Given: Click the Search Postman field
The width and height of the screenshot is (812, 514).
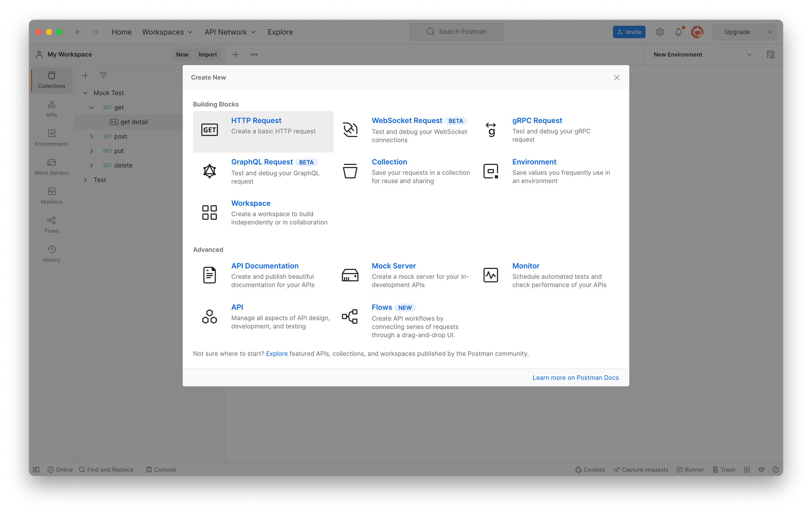Looking at the screenshot, I should [x=457, y=32].
